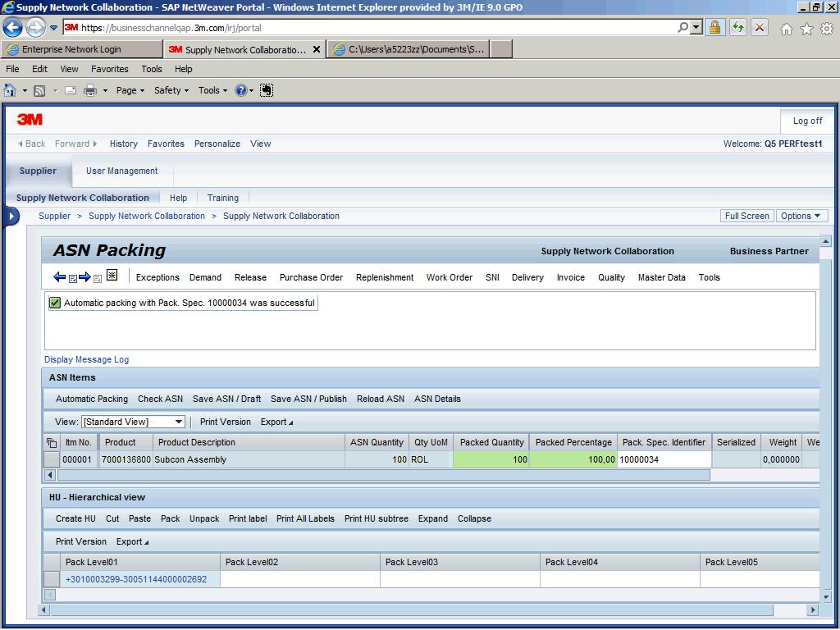This screenshot has width=840, height=630.
Task: Click the RSS feeds icon
Action: (39, 90)
